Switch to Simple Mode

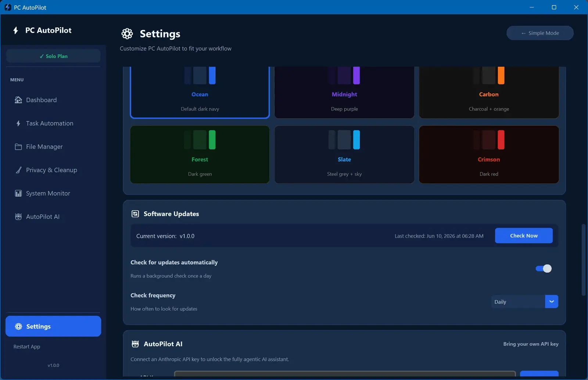pyautogui.click(x=540, y=33)
